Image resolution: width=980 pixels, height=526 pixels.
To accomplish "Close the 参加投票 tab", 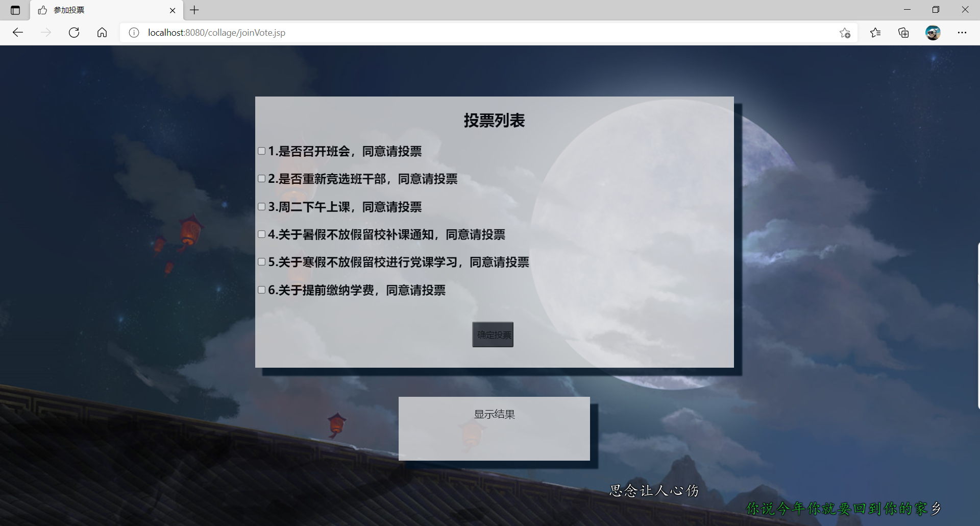I will pyautogui.click(x=173, y=10).
